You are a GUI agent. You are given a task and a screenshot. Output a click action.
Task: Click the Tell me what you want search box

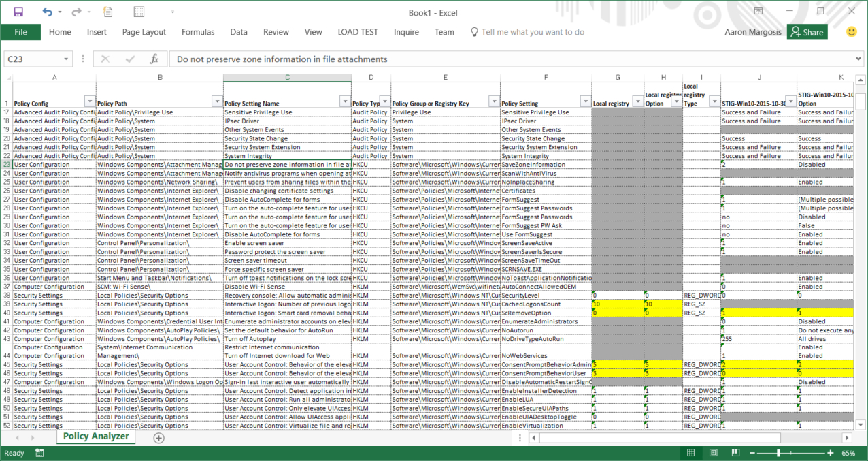tap(532, 32)
